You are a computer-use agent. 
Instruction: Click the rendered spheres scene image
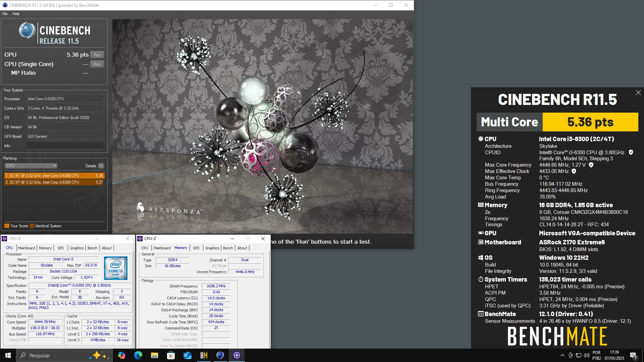coord(263,126)
